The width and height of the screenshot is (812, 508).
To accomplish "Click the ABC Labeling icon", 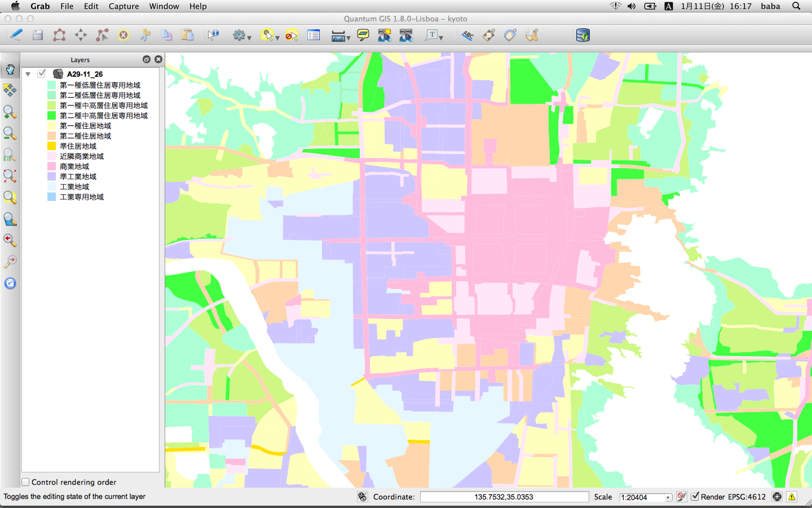I will pos(467,35).
